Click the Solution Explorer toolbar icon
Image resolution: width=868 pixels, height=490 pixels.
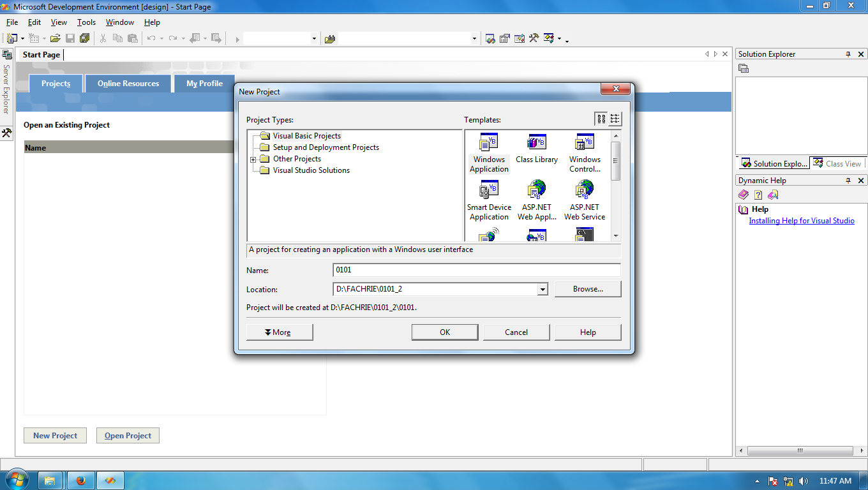coord(490,39)
